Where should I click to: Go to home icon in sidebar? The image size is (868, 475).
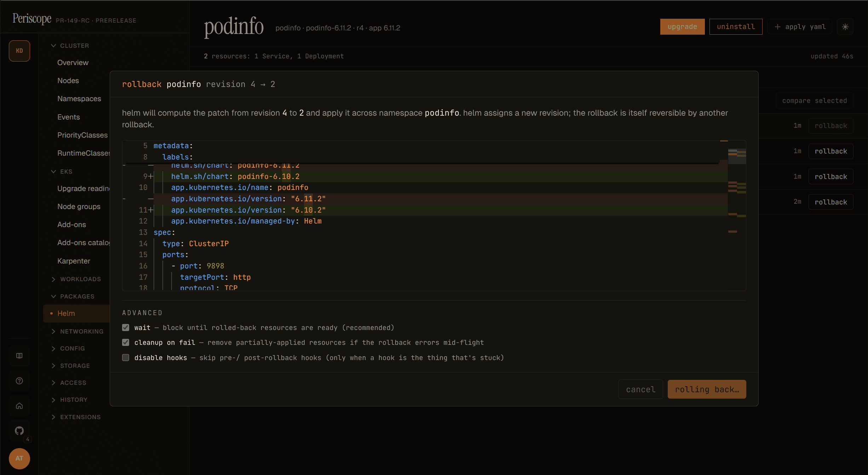[19, 406]
